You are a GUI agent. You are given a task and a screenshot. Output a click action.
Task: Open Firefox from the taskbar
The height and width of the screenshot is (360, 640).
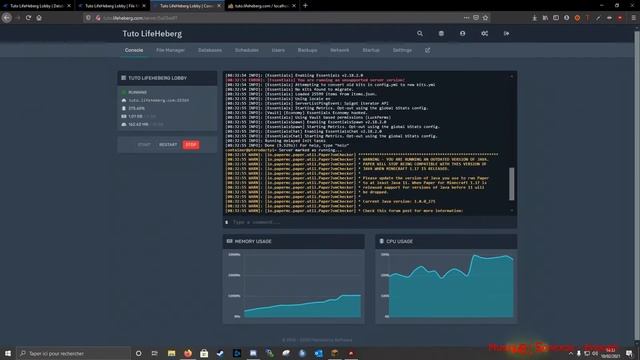(188, 353)
